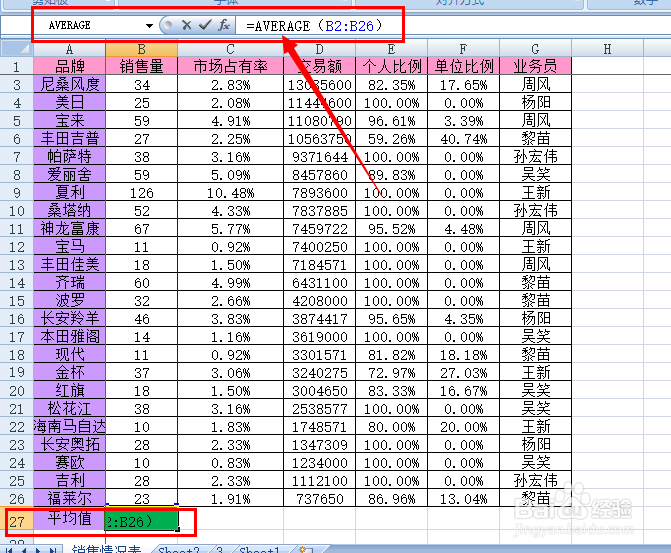Cancel the formula entry with the X icon

tap(186, 25)
